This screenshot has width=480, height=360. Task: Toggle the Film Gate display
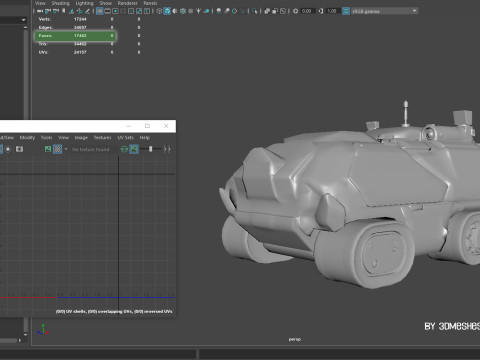click(107, 11)
